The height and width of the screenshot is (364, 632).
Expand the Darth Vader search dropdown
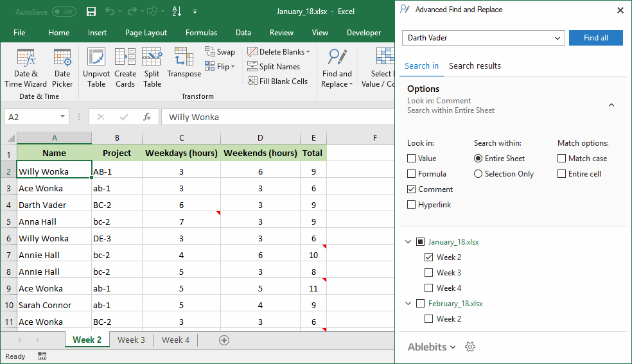(557, 38)
